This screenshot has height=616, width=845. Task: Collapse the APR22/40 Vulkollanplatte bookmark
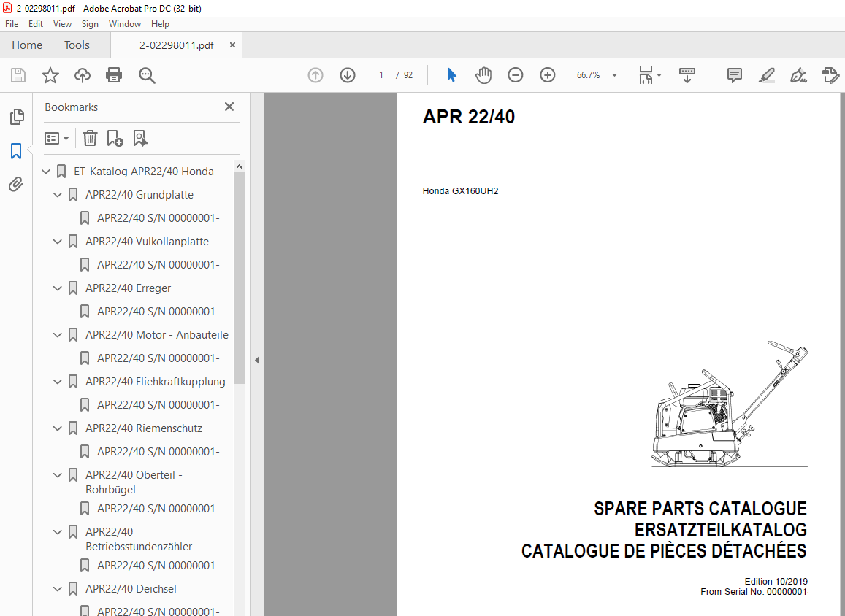tap(58, 242)
